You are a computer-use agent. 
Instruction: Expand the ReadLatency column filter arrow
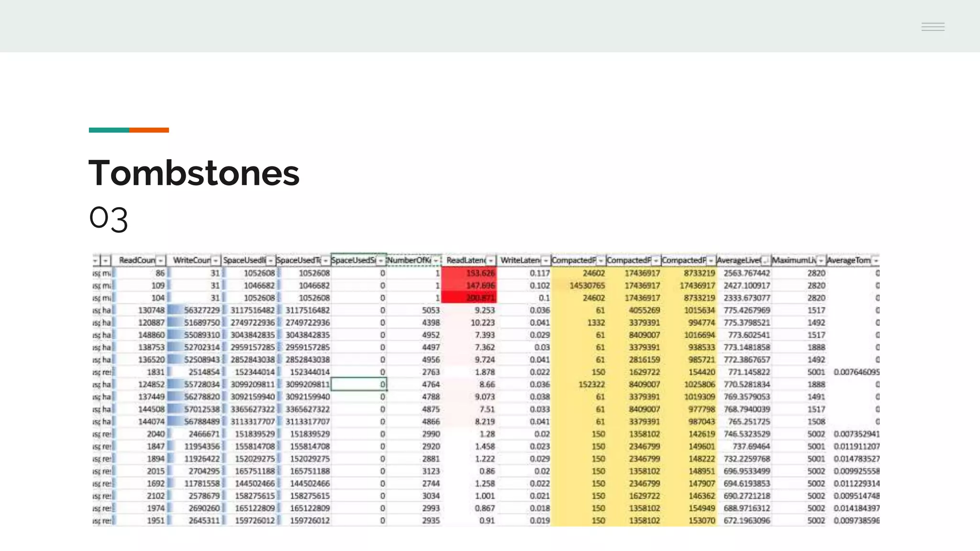491,260
